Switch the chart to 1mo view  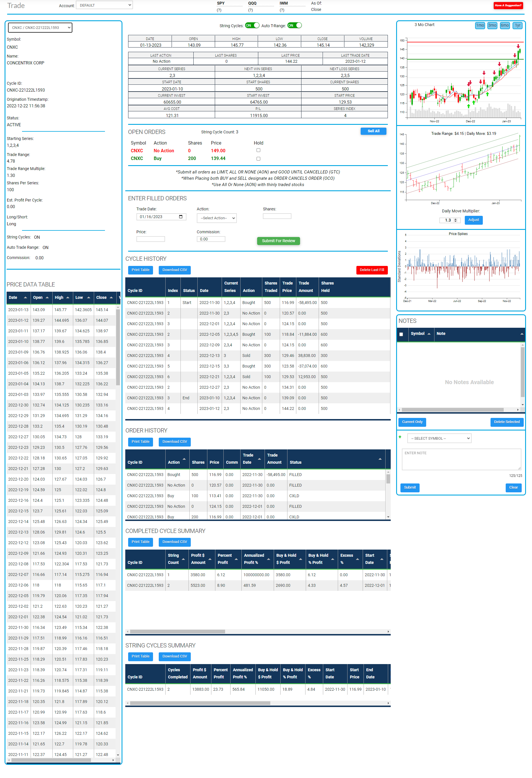(480, 25)
